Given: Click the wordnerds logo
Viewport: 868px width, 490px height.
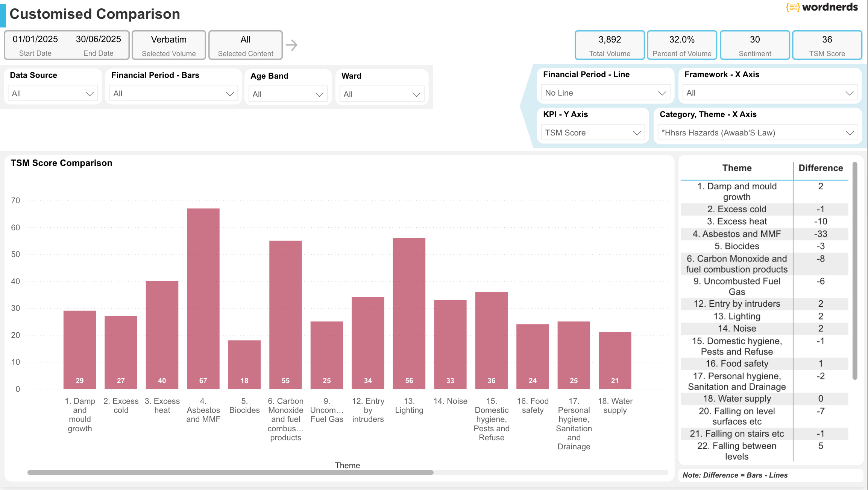Looking at the screenshot, I should pos(822,7).
